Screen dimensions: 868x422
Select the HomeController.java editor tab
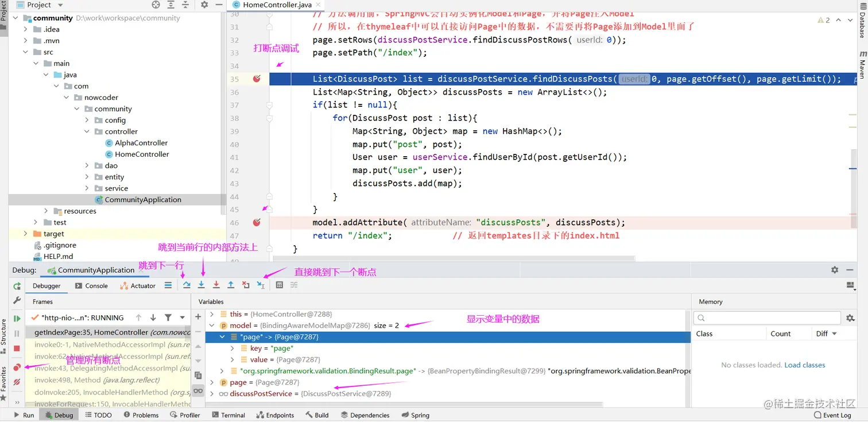(277, 5)
